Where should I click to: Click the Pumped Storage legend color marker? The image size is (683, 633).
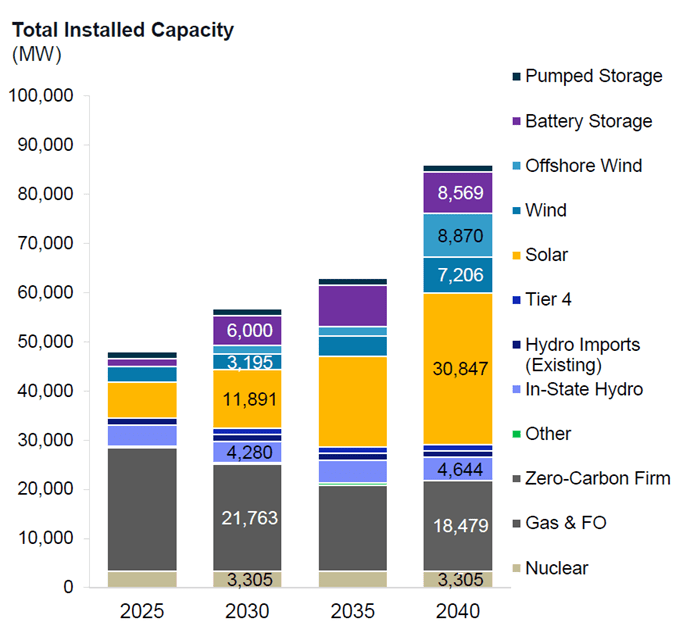coord(516,76)
